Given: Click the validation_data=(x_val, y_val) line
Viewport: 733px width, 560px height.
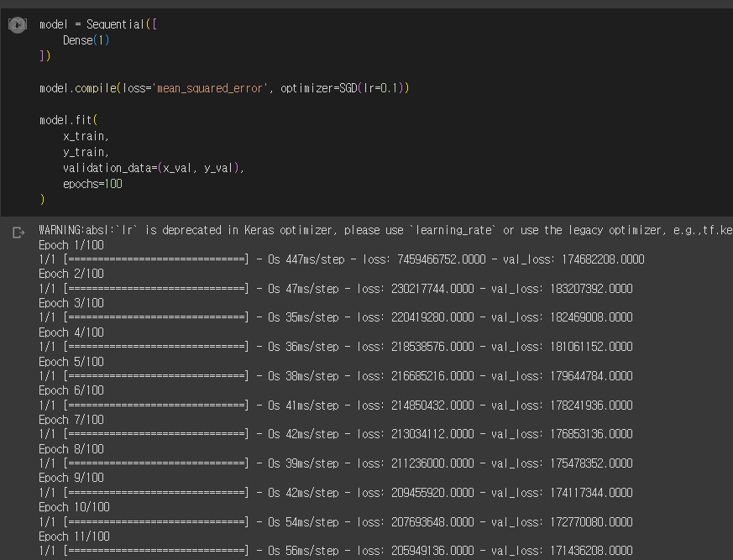Looking at the screenshot, I should coord(154,168).
